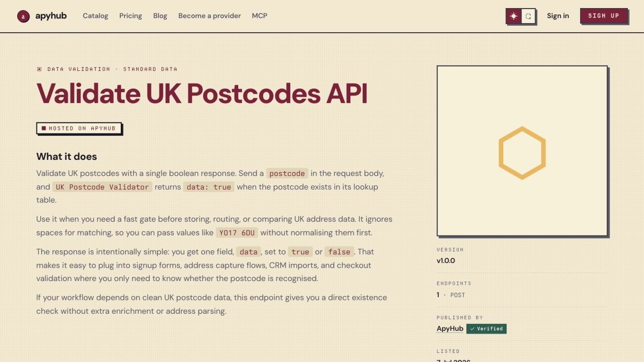This screenshot has height=362, width=644.
Task: Open the Blog link in navigation
Action: tap(160, 16)
